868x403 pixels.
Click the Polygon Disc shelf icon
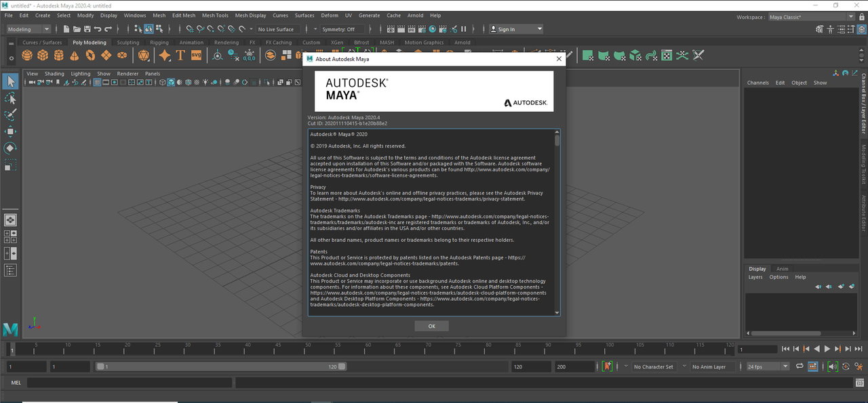[122, 55]
